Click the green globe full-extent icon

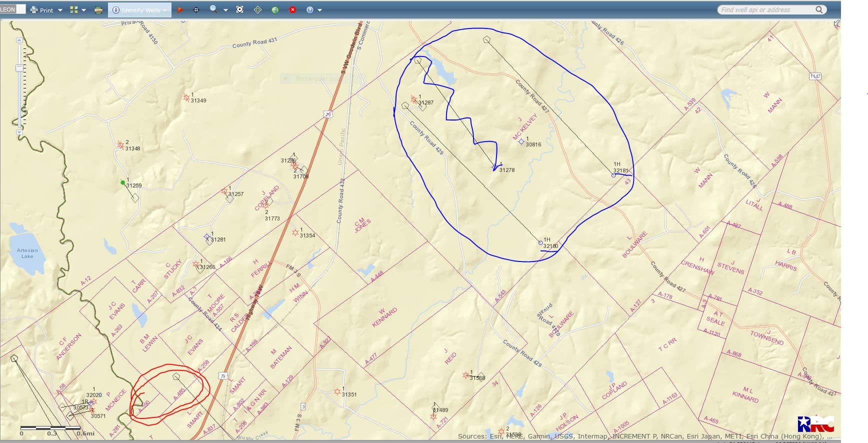coord(275,10)
